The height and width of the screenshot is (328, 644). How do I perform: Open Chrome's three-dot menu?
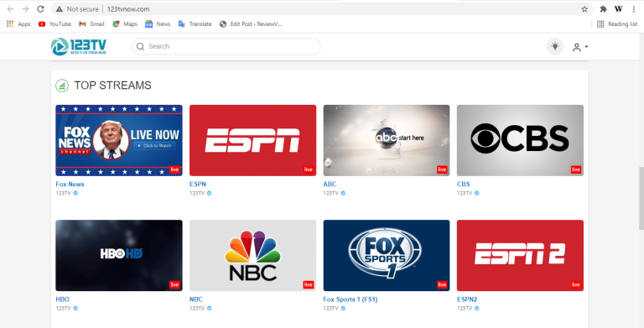(x=634, y=9)
